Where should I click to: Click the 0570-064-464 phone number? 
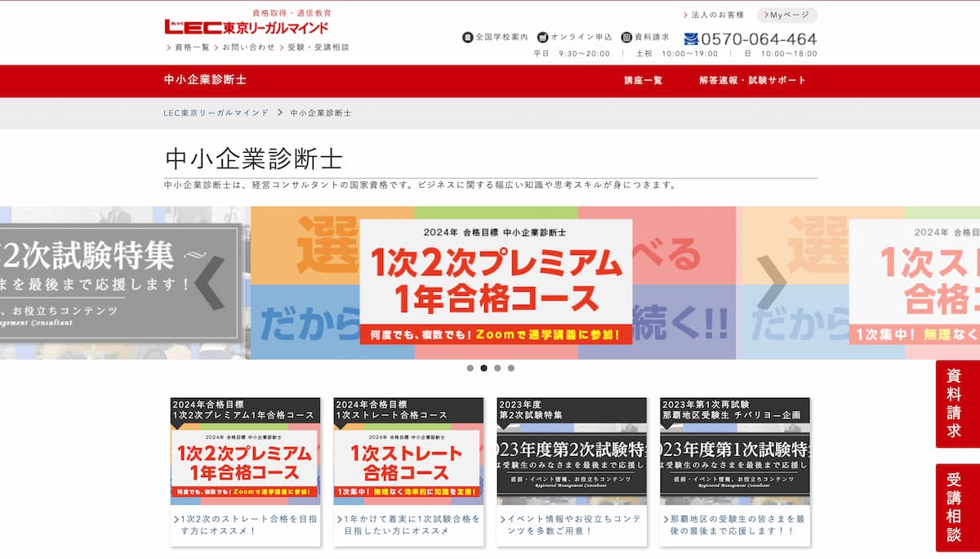(759, 38)
